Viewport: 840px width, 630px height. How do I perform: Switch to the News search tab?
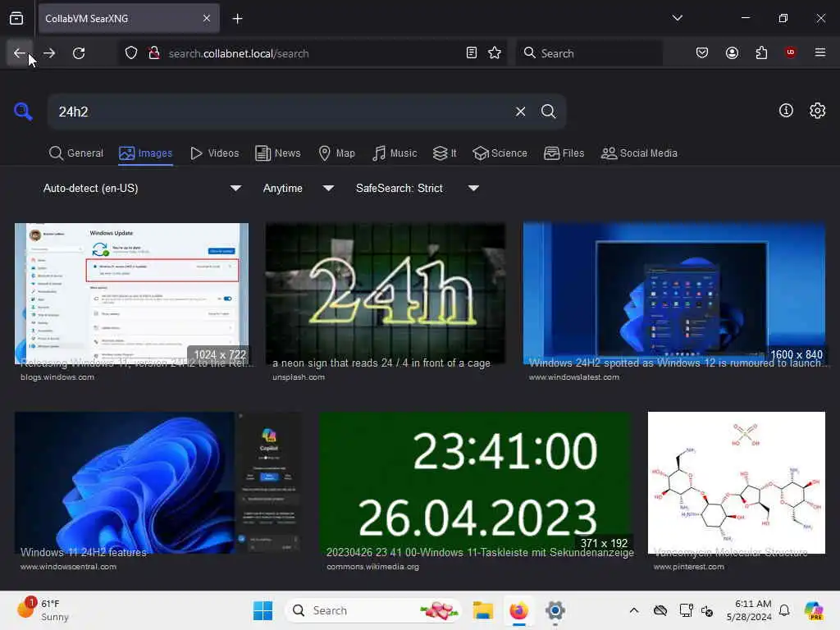(x=278, y=153)
